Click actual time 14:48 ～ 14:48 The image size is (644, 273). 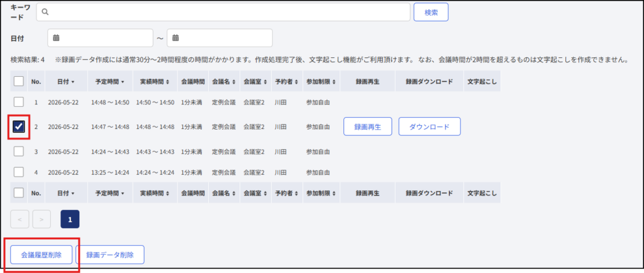click(155, 127)
